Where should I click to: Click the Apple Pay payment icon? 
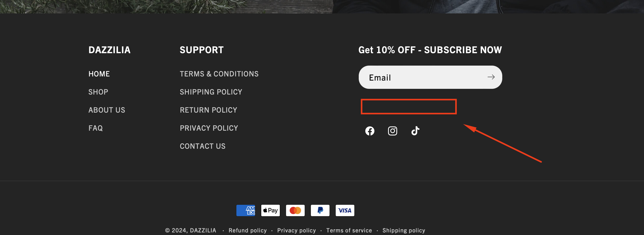pyautogui.click(x=270, y=210)
